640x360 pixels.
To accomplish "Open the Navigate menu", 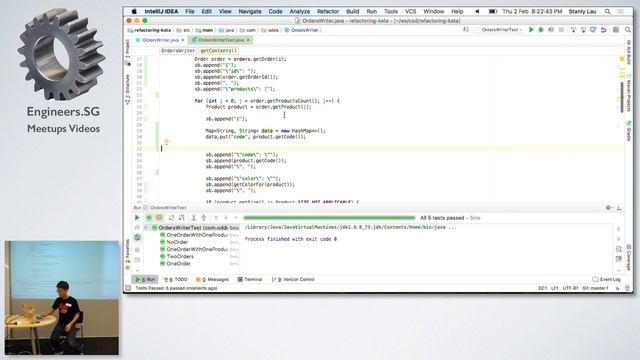I will [x=250, y=11].
